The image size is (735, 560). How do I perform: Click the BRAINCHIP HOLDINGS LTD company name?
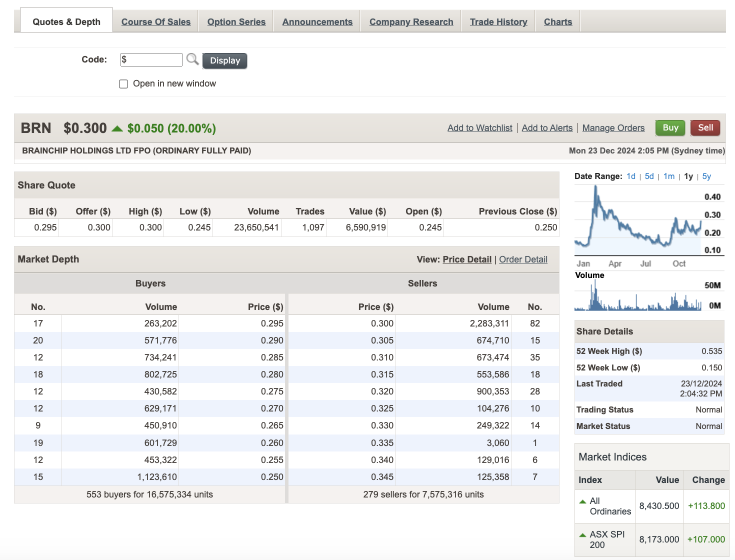(x=136, y=150)
